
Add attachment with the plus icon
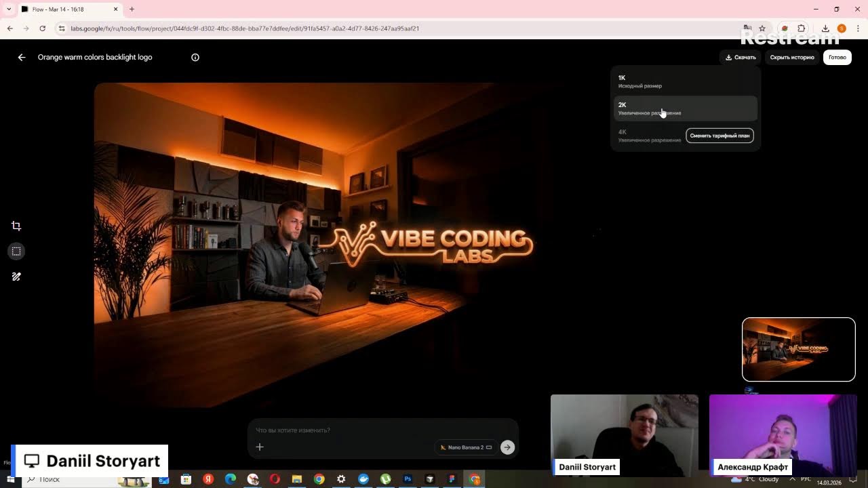[x=260, y=447]
